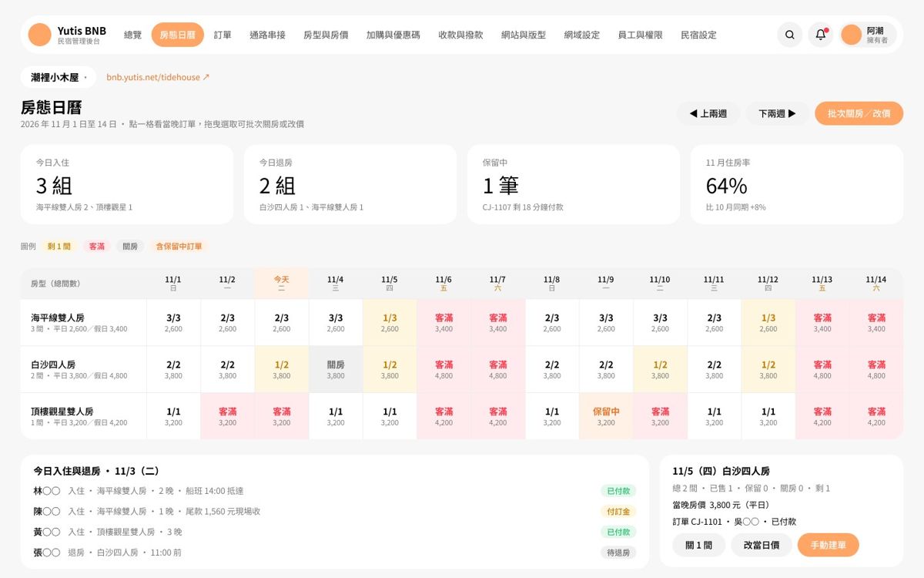The width and height of the screenshot is (924, 578).
Task: Open 海平線雙人房 1/3 cell on 11/5
Action: (x=390, y=323)
